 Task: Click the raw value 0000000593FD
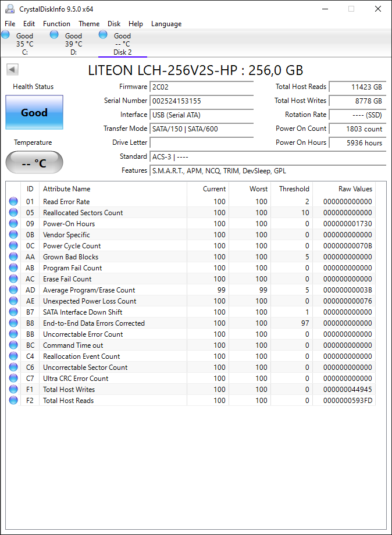[x=348, y=401]
